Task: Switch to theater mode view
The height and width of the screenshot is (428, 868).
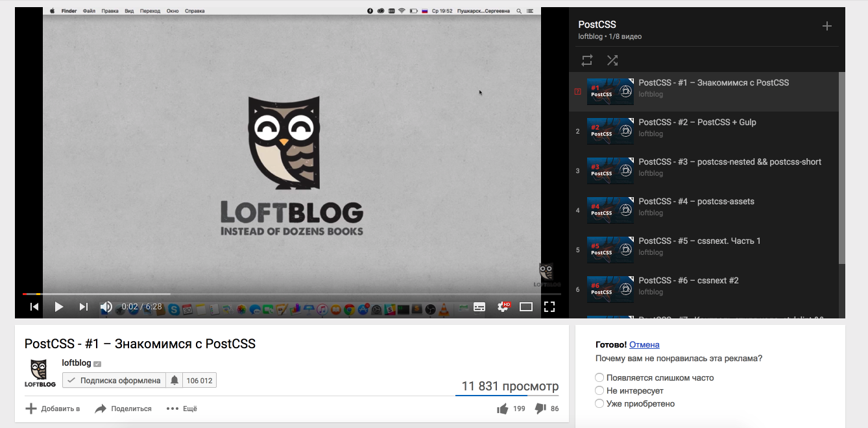Action: tap(526, 307)
